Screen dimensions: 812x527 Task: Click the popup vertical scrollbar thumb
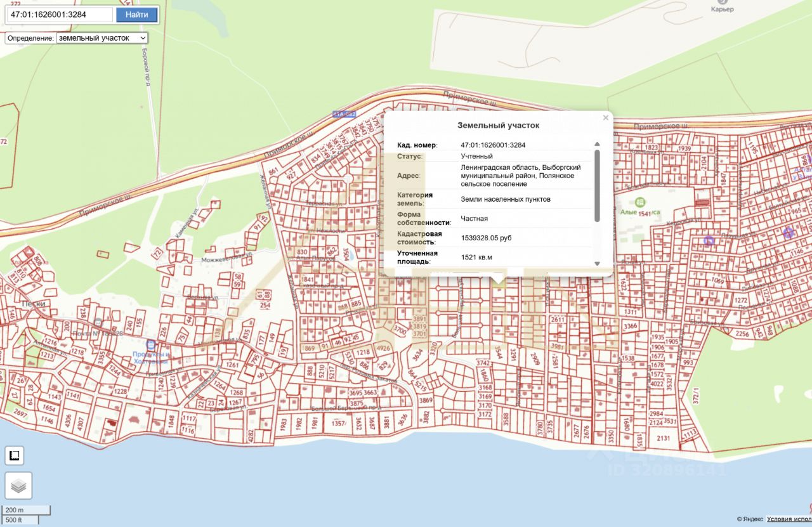pos(597,185)
